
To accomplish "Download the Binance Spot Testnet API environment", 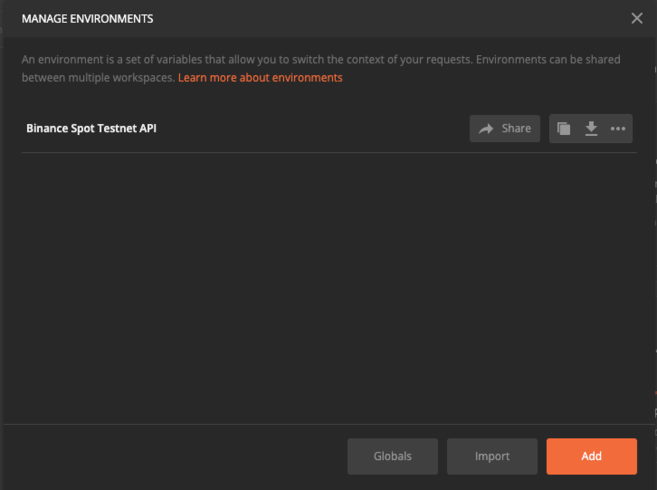I will 591,129.
